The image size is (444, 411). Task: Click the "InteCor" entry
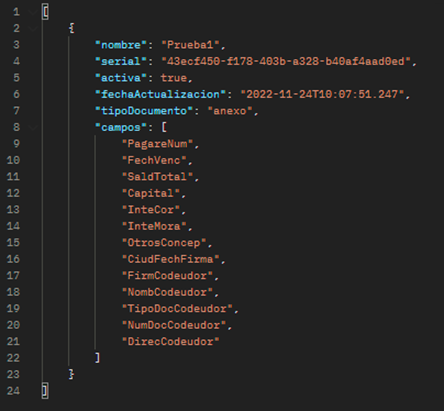pos(151,210)
